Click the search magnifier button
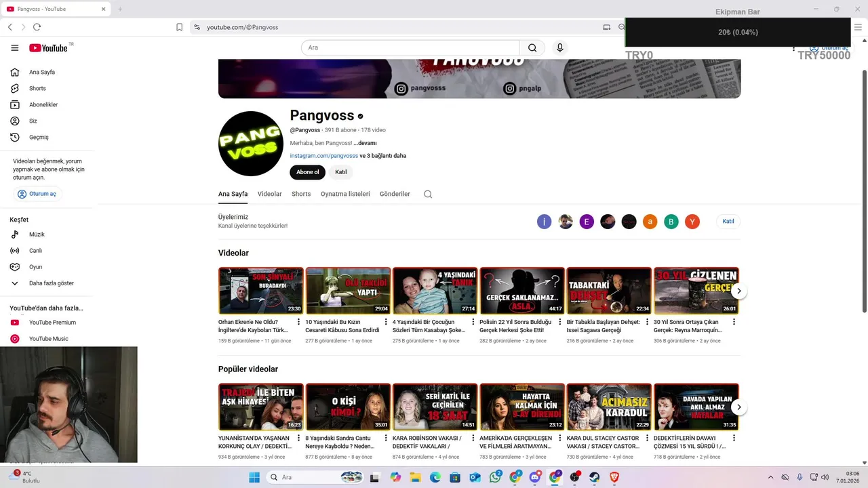Screen dimensions: 868x488 [532, 47]
